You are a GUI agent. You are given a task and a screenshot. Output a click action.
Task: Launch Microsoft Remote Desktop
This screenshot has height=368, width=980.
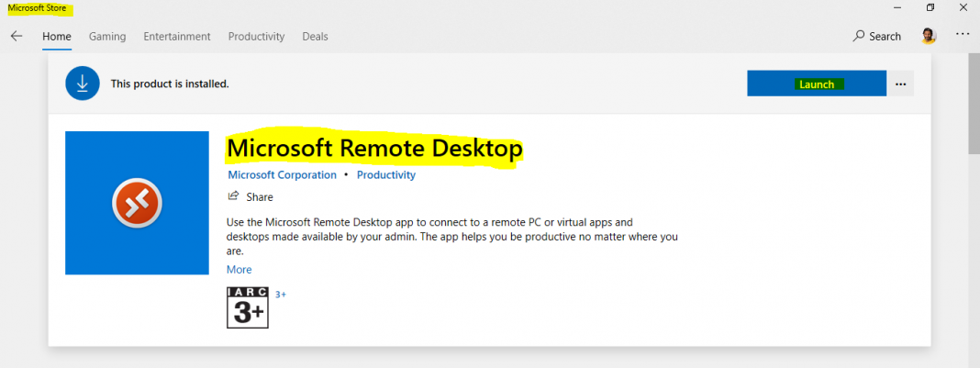817,84
